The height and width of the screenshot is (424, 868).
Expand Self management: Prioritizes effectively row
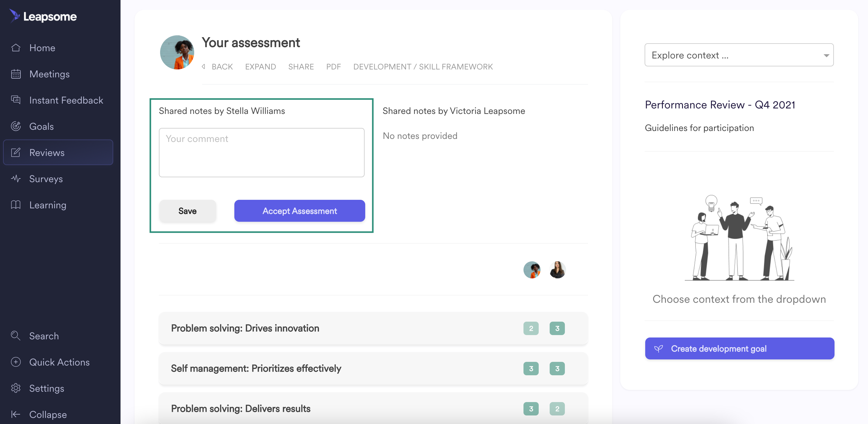(x=373, y=368)
